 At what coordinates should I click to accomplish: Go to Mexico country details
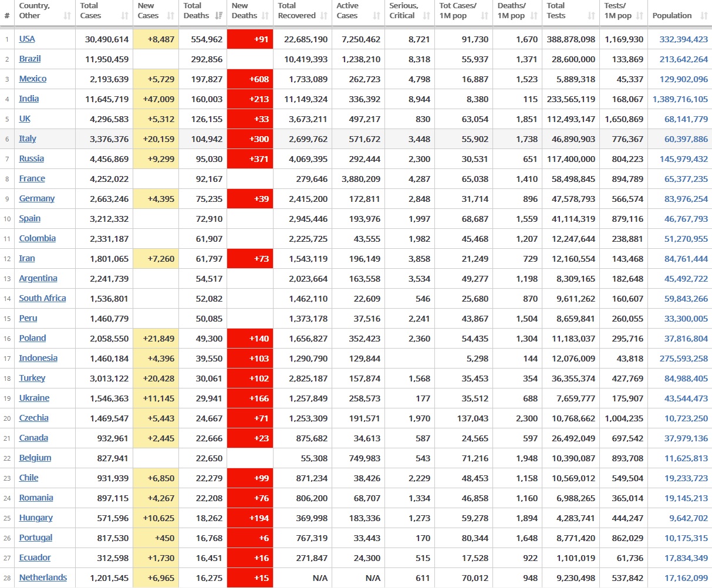33,79
